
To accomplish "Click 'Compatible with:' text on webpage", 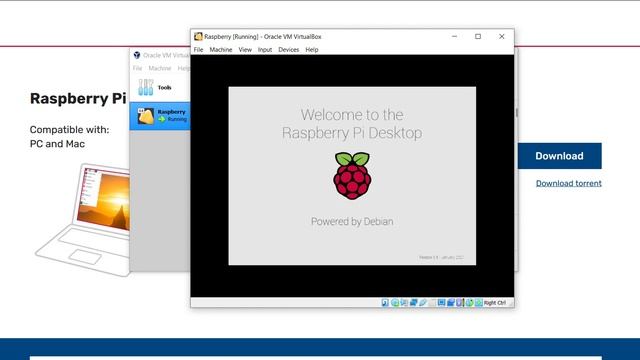I will 69,130.
